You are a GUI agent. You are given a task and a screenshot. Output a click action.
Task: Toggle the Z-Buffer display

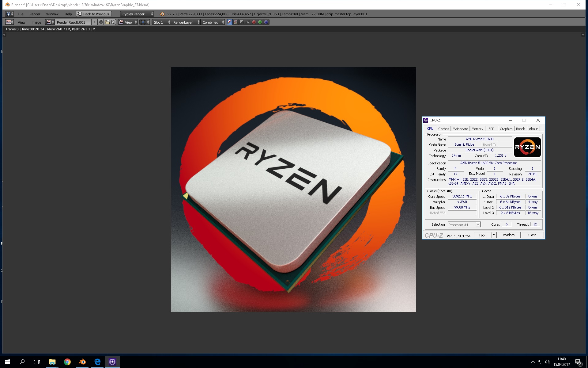[x=248, y=22]
